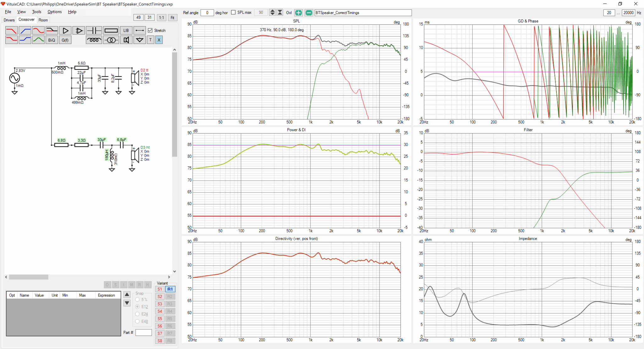Enable the SPL max checkbox
The width and height of the screenshot is (644, 349).
(x=233, y=13)
